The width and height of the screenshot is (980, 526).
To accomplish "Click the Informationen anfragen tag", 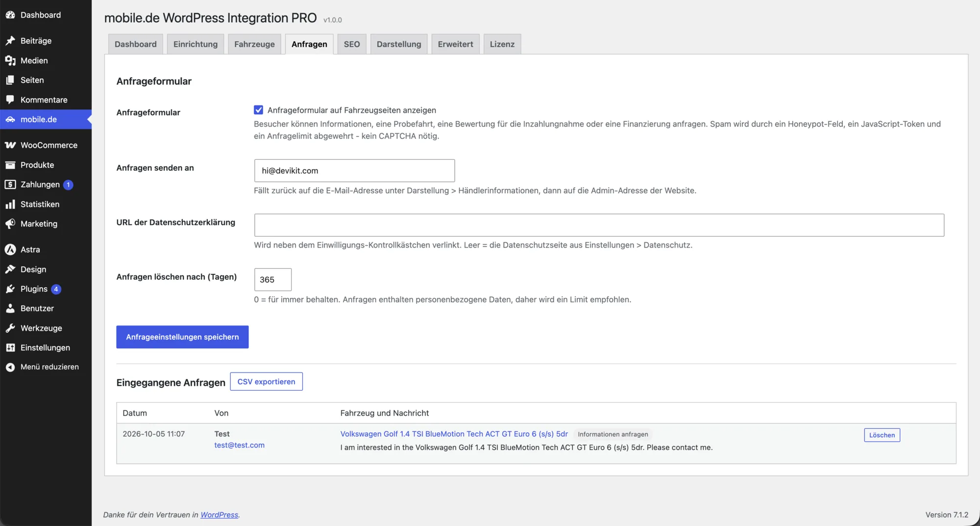I will 612,434.
